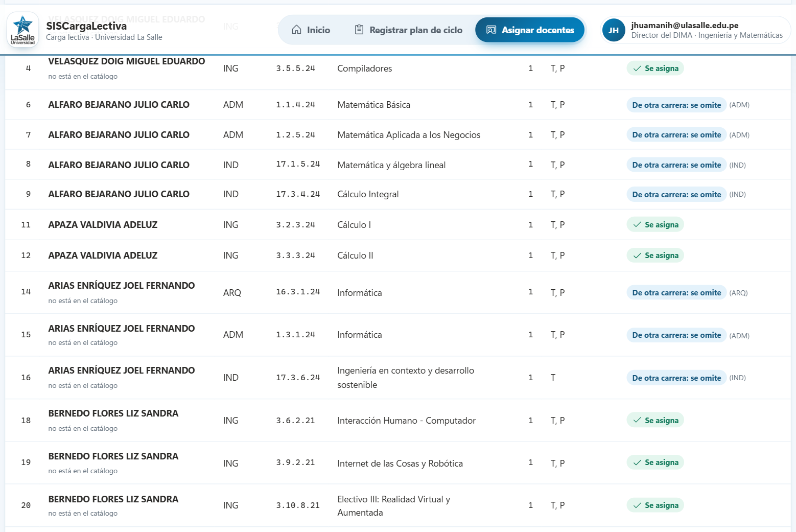The width and height of the screenshot is (796, 532).
Task: Click course code 3.10.8.21
Action: click(298, 505)
